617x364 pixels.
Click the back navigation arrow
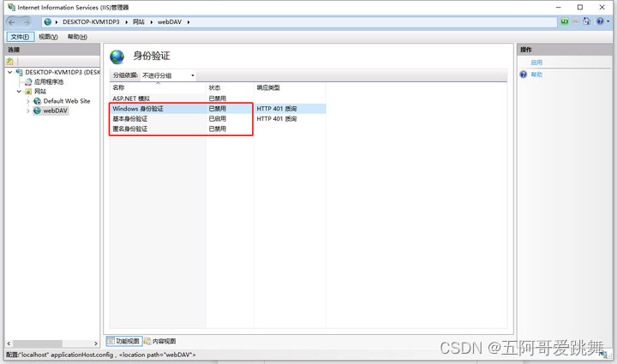pos(12,22)
